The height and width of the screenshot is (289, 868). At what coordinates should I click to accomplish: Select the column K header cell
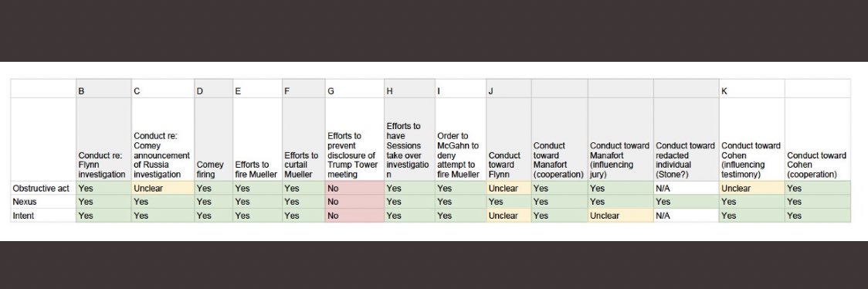751,89
